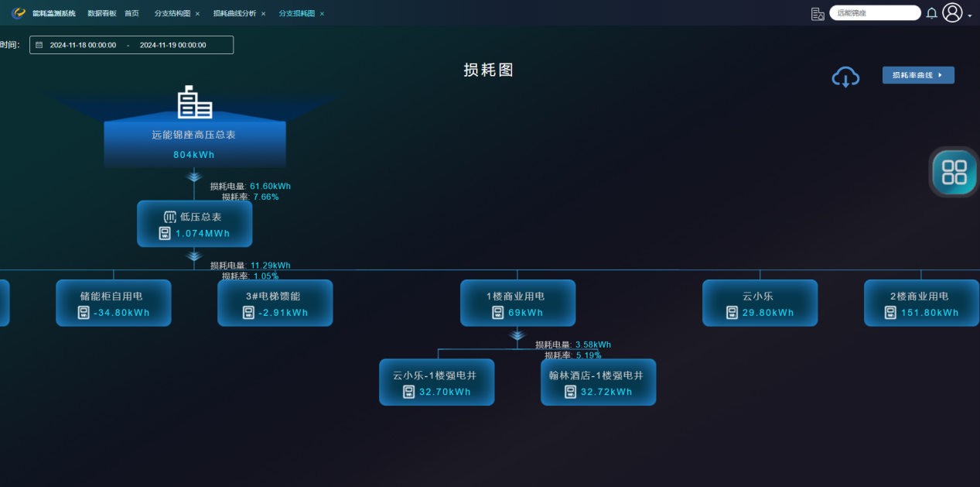Screen dimensions: 980x487
Task: Click the calendar icon in date range
Action: 39,45
